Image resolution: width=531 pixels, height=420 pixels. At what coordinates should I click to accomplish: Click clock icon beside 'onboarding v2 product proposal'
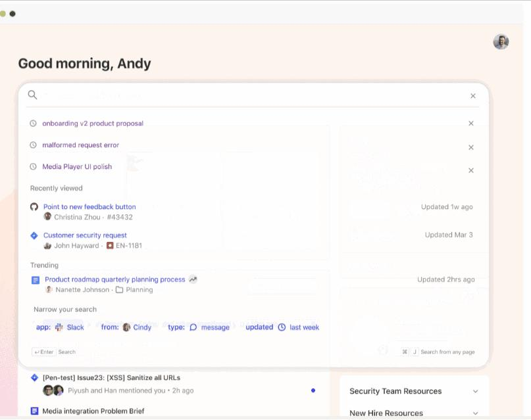(x=33, y=124)
